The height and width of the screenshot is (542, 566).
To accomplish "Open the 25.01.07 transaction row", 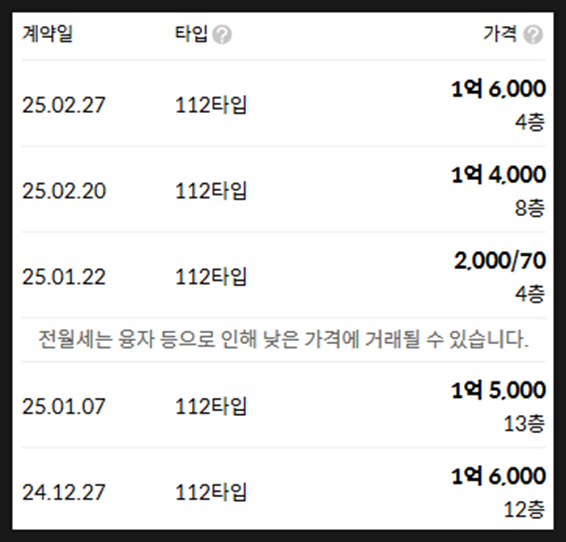I will pos(283,405).
